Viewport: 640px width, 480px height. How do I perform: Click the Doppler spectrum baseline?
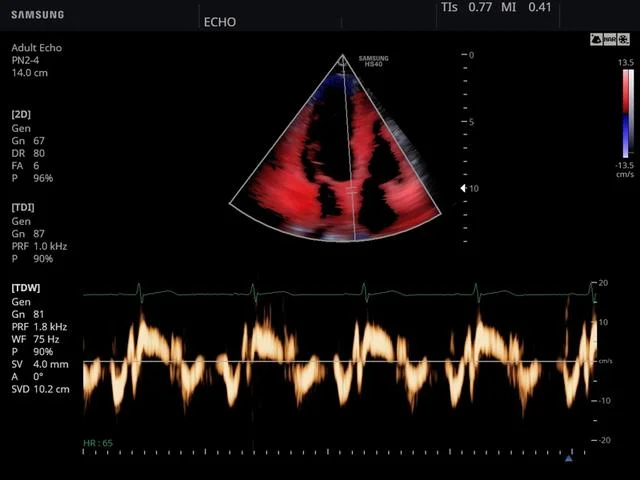[339, 361]
